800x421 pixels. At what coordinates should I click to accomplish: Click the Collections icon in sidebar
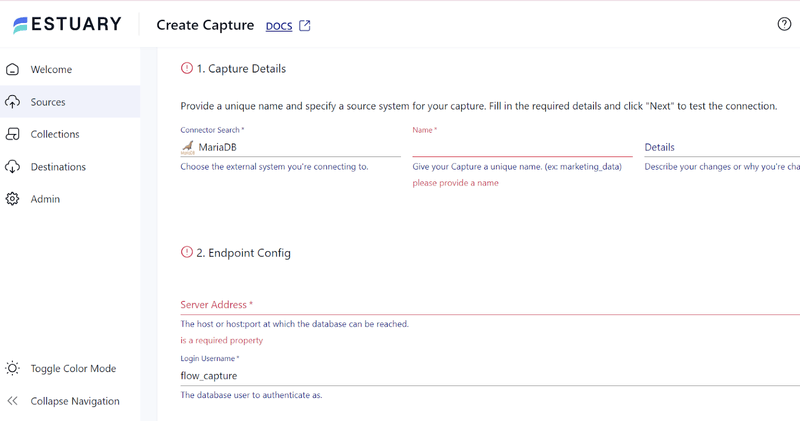tap(13, 134)
